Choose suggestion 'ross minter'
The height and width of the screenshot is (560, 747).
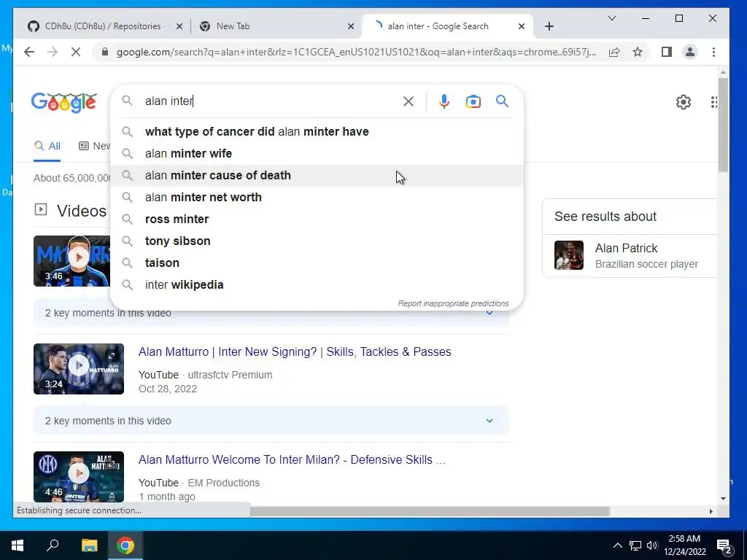317,219
